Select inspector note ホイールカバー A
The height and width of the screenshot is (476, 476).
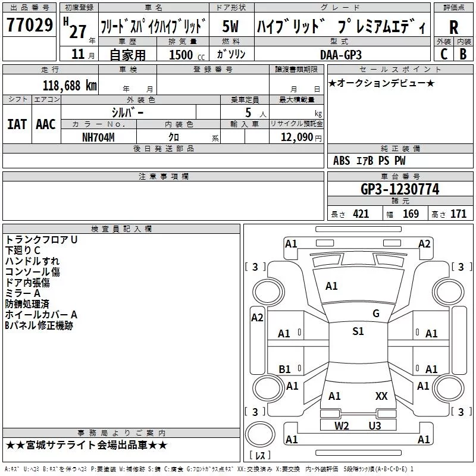[x=41, y=315]
